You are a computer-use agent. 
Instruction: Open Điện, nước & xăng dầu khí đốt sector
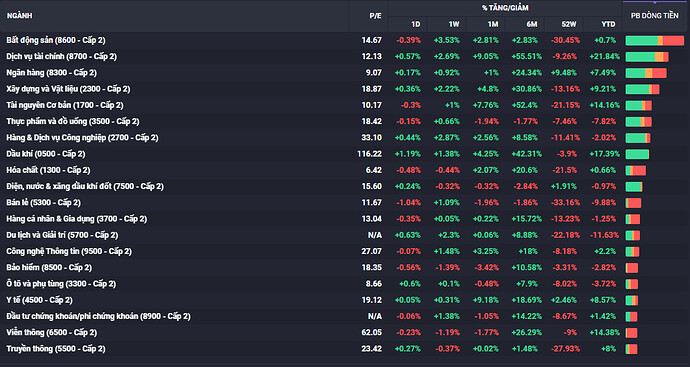click(x=85, y=187)
